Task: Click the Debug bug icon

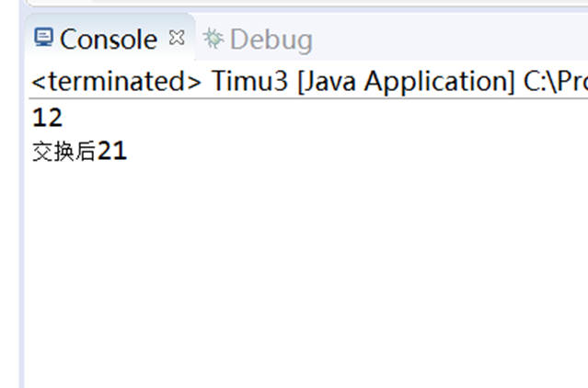Action: tap(213, 39)
